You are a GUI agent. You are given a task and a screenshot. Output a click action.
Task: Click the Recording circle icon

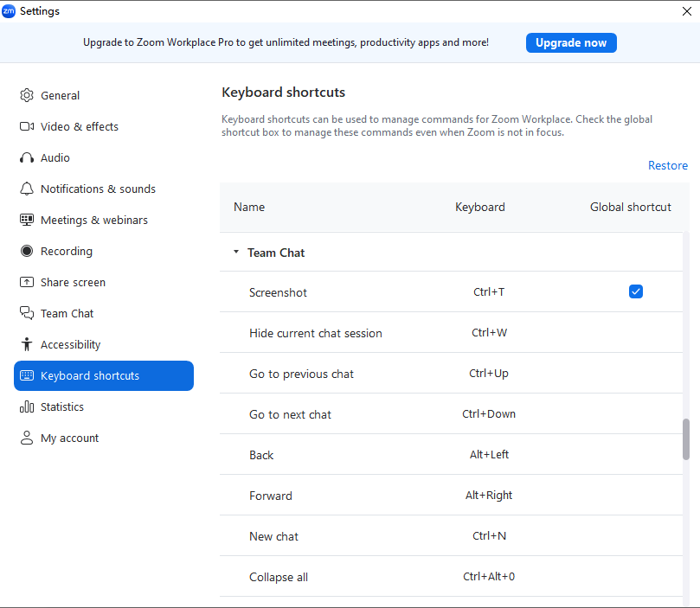tap(27, 251)
